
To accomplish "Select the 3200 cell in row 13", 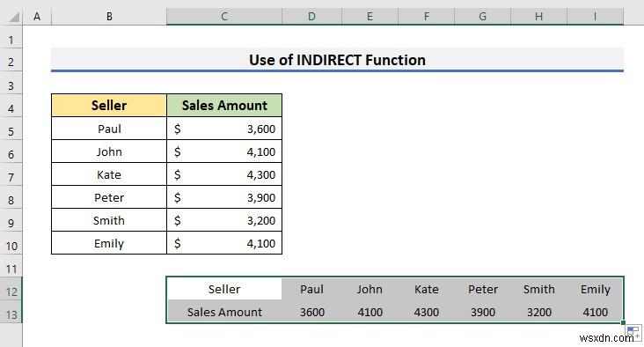I will point(538,312).
